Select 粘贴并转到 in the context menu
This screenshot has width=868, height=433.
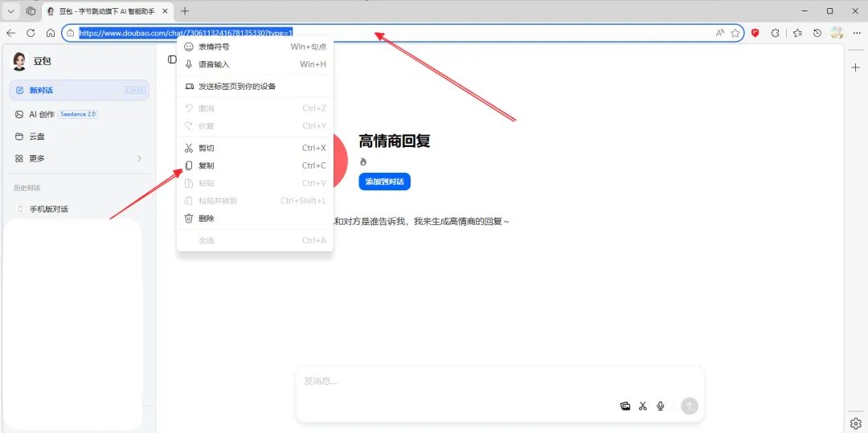coord(256,201)
